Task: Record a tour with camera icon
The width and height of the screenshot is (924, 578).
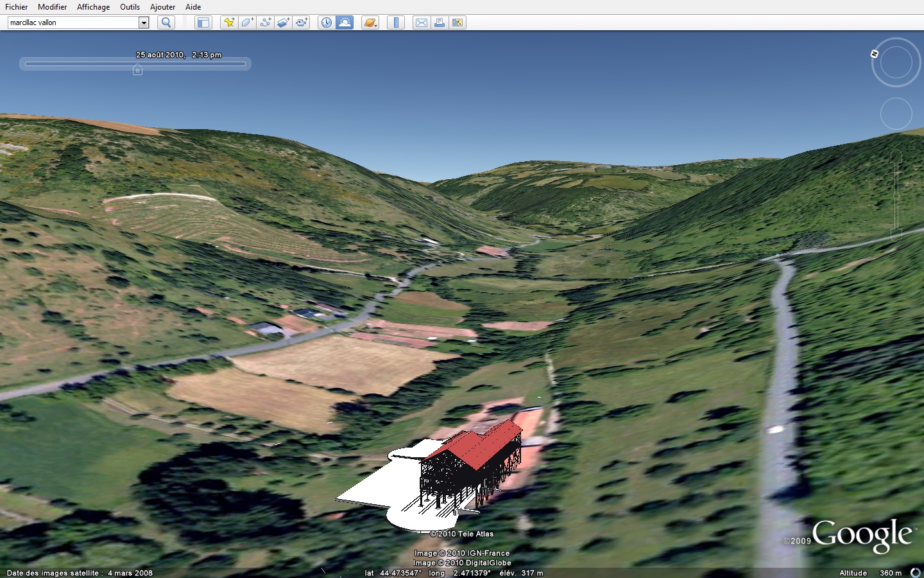Action: pos(302,22)
